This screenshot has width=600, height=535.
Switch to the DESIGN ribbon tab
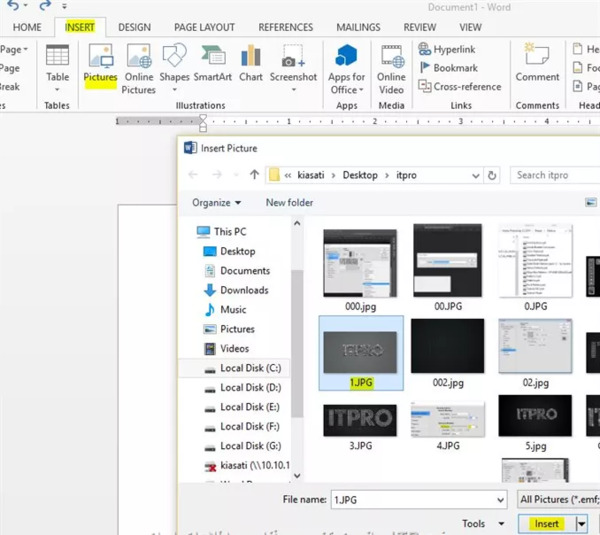point(134,28)
